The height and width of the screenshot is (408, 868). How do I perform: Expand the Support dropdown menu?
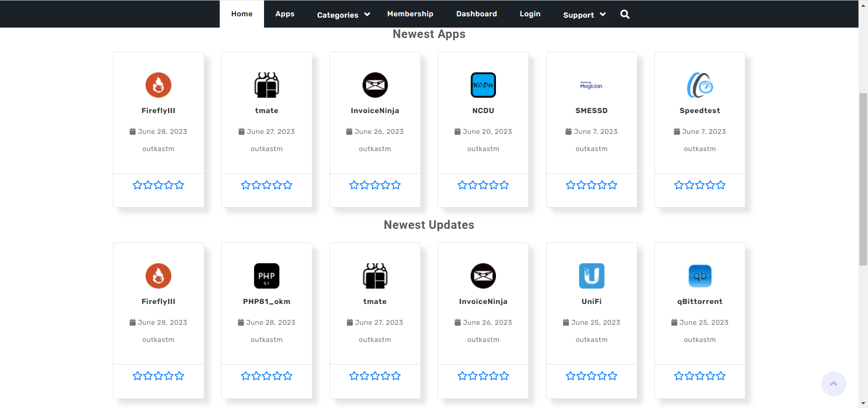584,14
